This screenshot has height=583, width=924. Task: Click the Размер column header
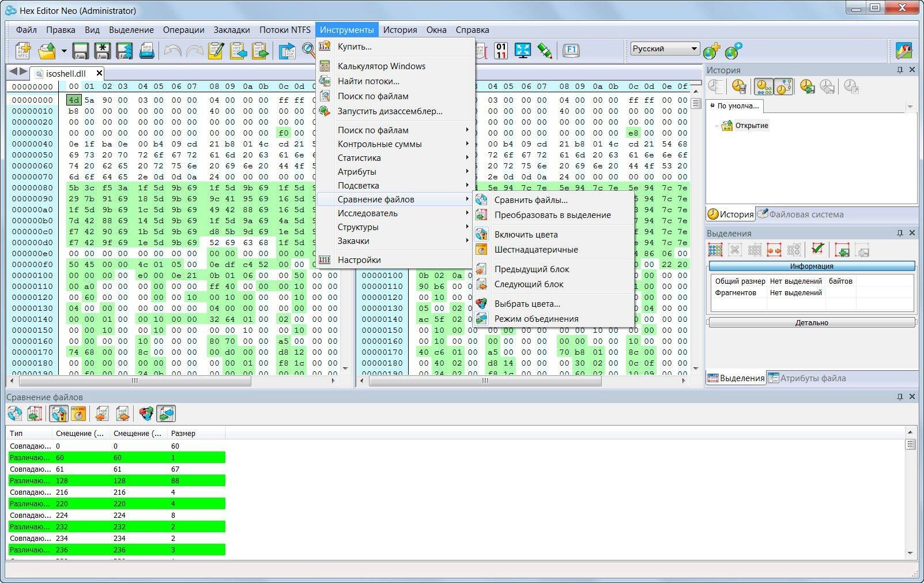196,433
